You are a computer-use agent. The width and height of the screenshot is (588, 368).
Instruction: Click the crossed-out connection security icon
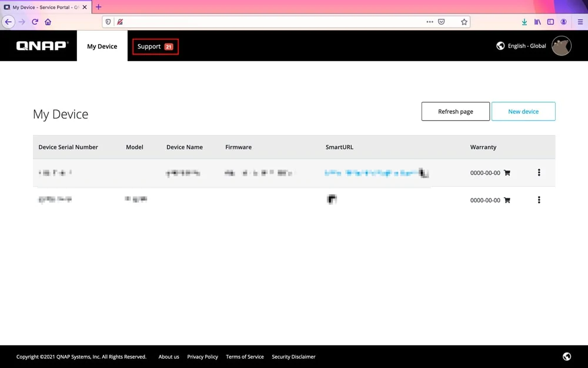[120, 22]
